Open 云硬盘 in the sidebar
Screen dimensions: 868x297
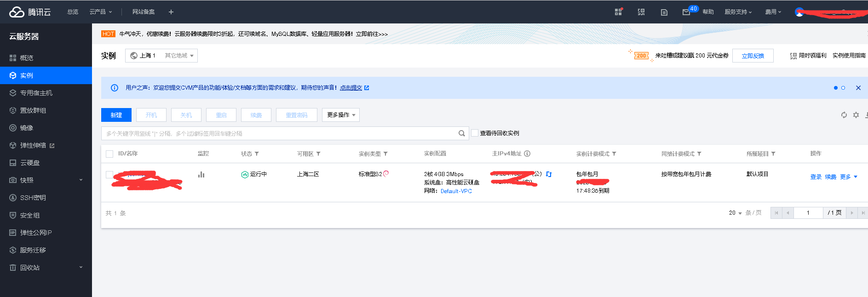click(30, 163)
